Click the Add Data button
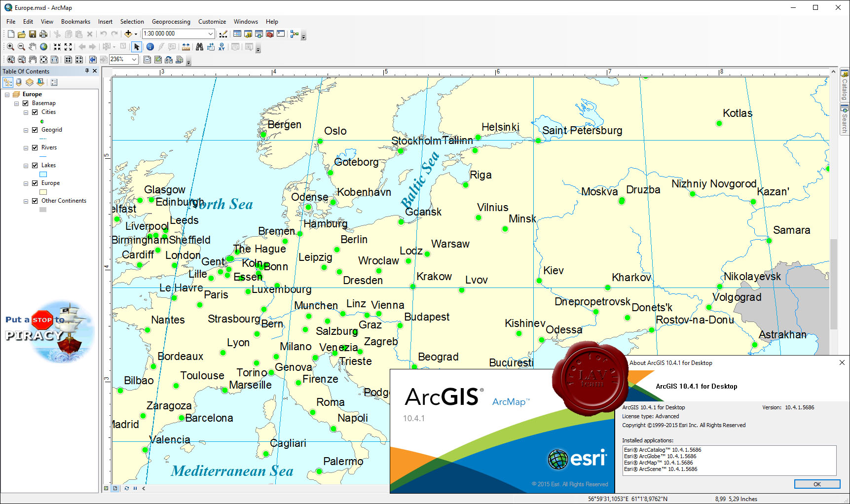The image size is (850, 504). (x=128, y=34)
